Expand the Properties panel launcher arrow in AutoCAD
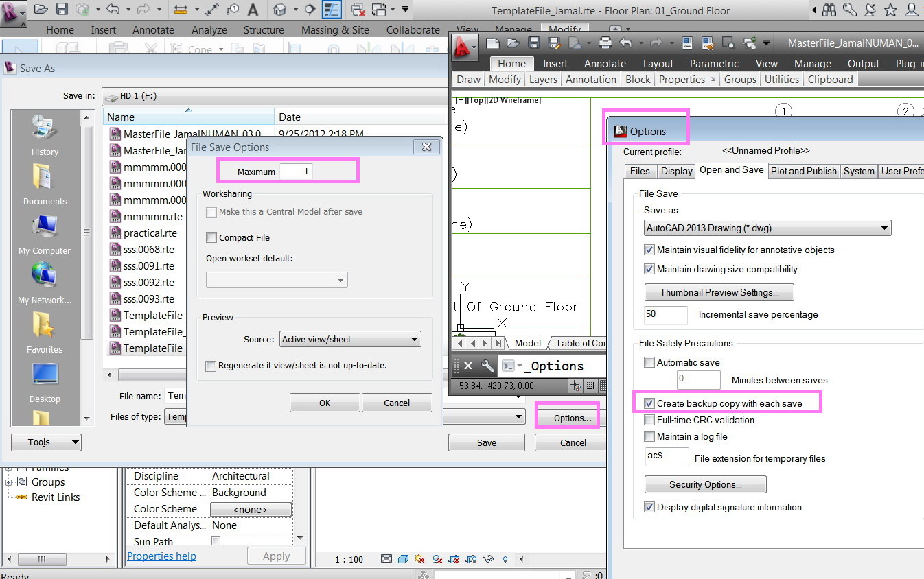924x579 pixels. (x=713, y=80)
